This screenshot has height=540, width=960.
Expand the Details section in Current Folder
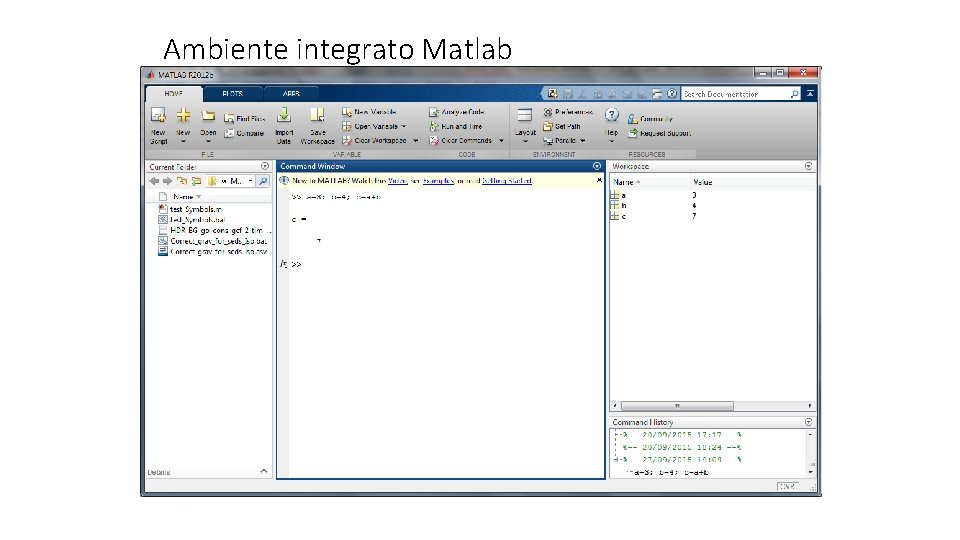(263, 471)
